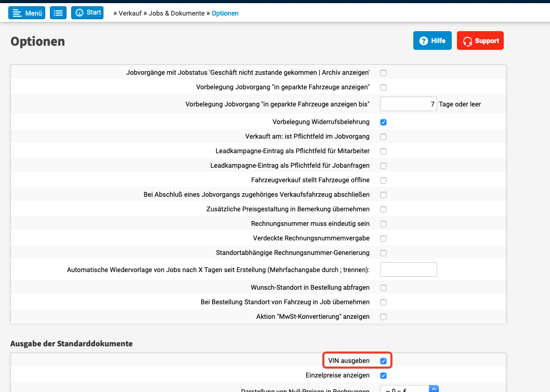This screenshot has height=392, width=550.
Task: Open Darstellung von Null-Preisen dropdown
Action: pos(410,388)
